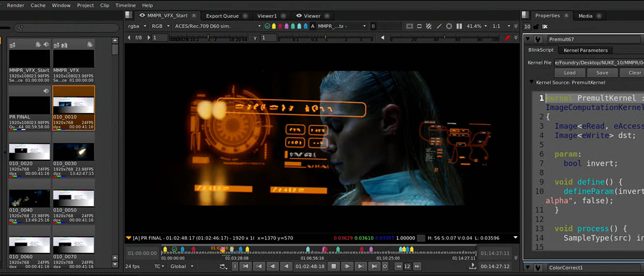Open the 41.4% zoom level dropdown
This screenshot has height=276, width=644.
pyautogui.click(x=477, y=26)
